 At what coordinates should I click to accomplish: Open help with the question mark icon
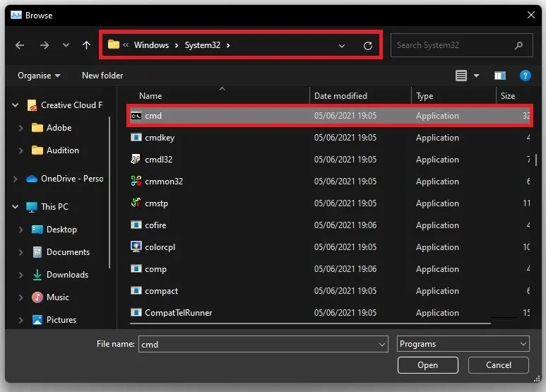525,76
